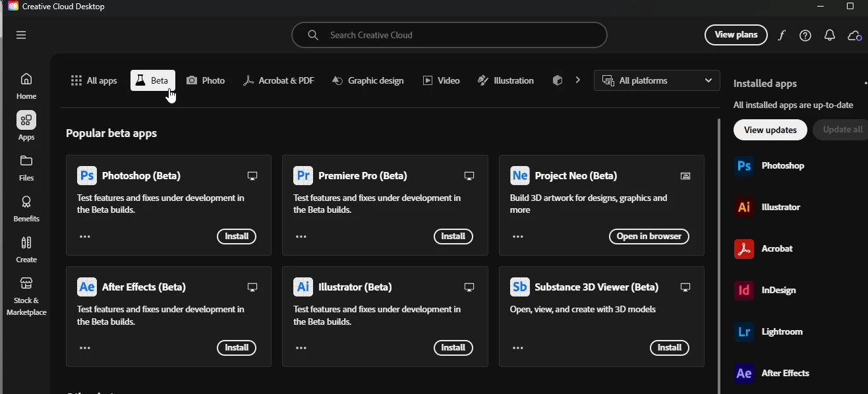Screen dimensions: 868x394
Task: Open installed InDesign from the list
Action: pyautogui.click(x=765, y=291)
